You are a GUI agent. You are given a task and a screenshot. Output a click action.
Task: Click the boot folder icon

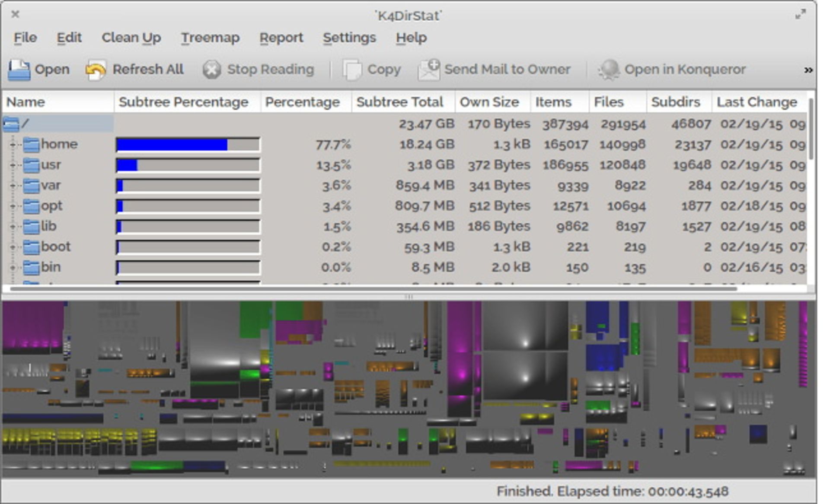click(x=31, y=247)
